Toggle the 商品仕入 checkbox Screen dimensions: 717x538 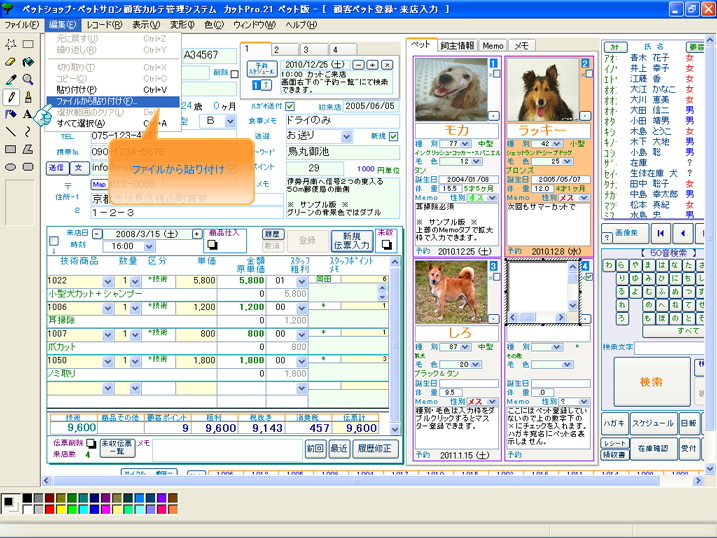pyautogui.click(x=212, y=245)
